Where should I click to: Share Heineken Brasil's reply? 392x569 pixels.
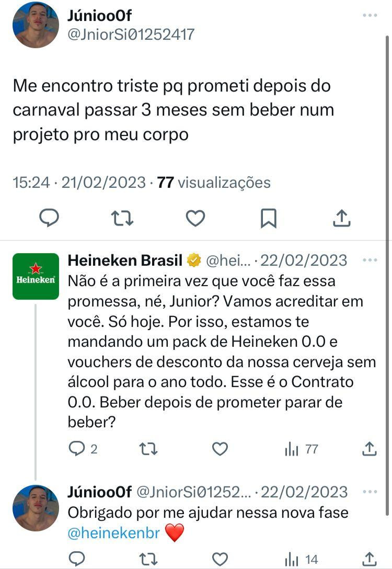370,448
